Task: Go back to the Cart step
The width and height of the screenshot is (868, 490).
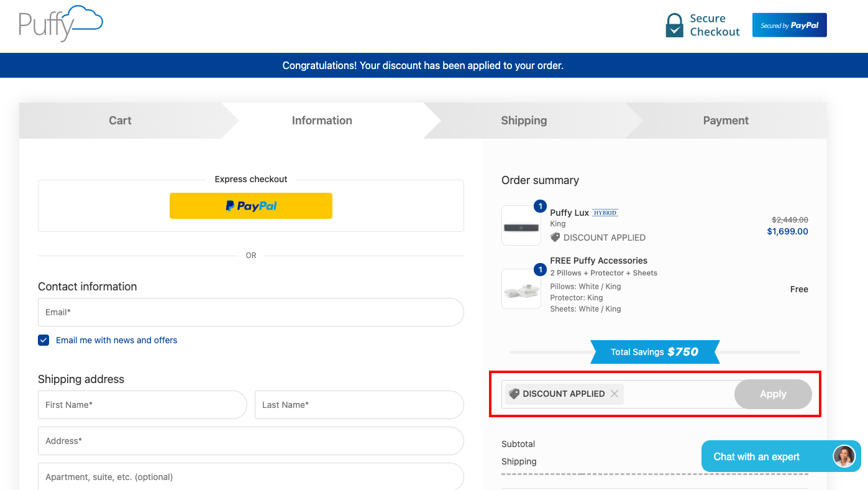Action: (x=120, y=121)
